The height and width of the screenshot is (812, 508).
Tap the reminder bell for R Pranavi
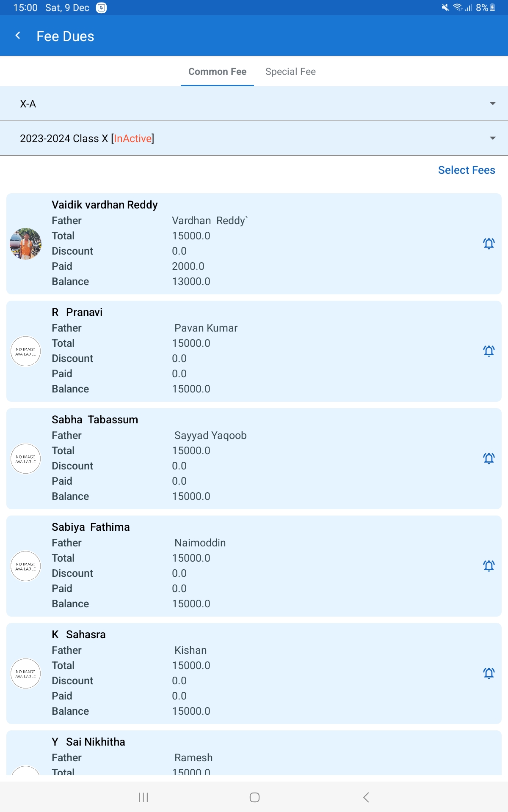(489, 351)
